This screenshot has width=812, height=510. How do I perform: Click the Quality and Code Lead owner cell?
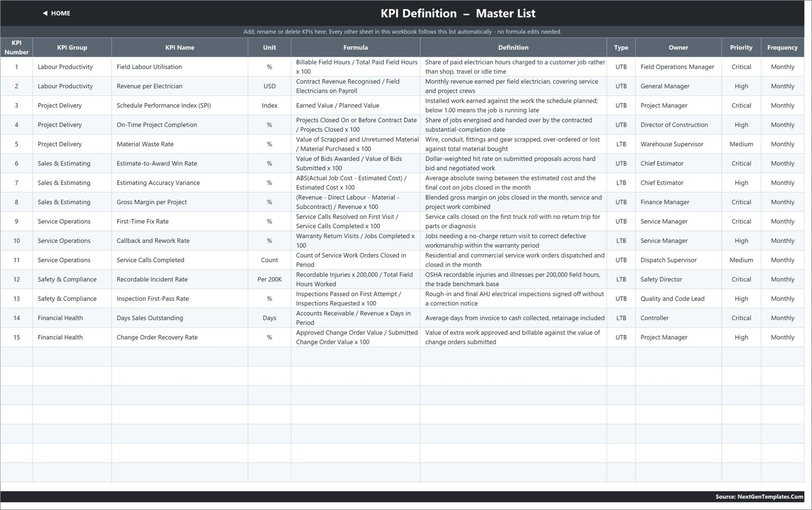pyautogui.click(x=678, y=298)
